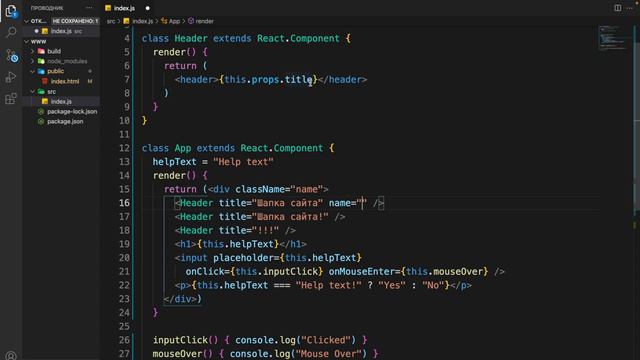Click onMouseEnter={this.mouseOver} on line 21

[409, 271]
